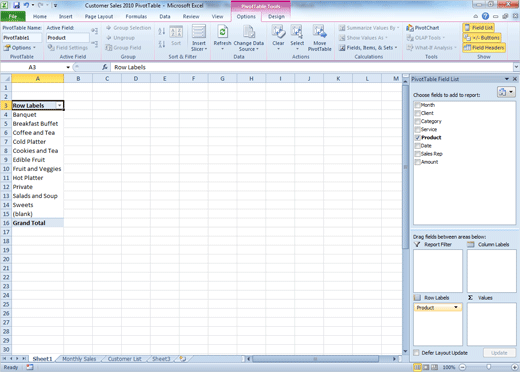Click the PivotTable Name input field
Screen dimensions: 520x372
[x=22, y=38]
